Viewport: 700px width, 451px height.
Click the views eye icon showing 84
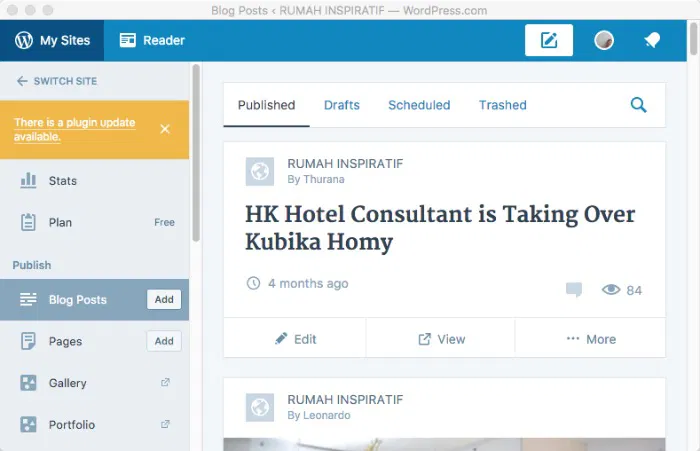[611, 290]
